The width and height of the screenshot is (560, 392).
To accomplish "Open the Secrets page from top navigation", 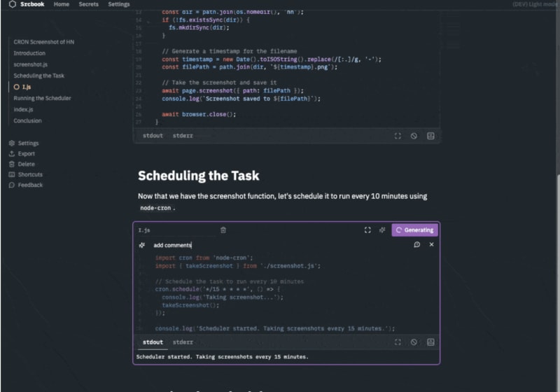I will [x=88, y=4].
